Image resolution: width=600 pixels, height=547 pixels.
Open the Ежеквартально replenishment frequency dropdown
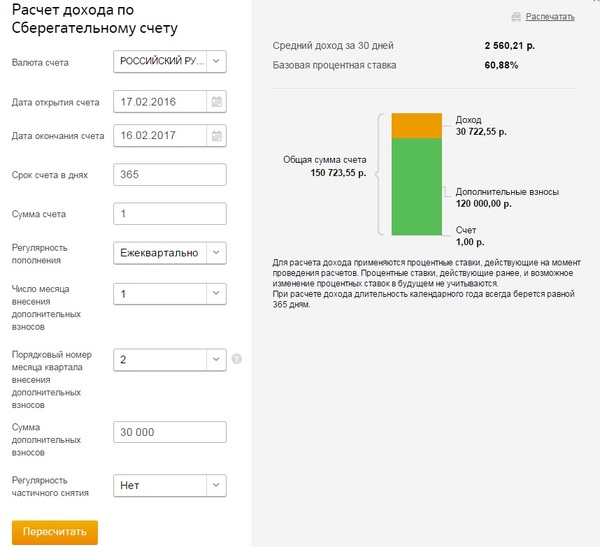click(217, 253)
